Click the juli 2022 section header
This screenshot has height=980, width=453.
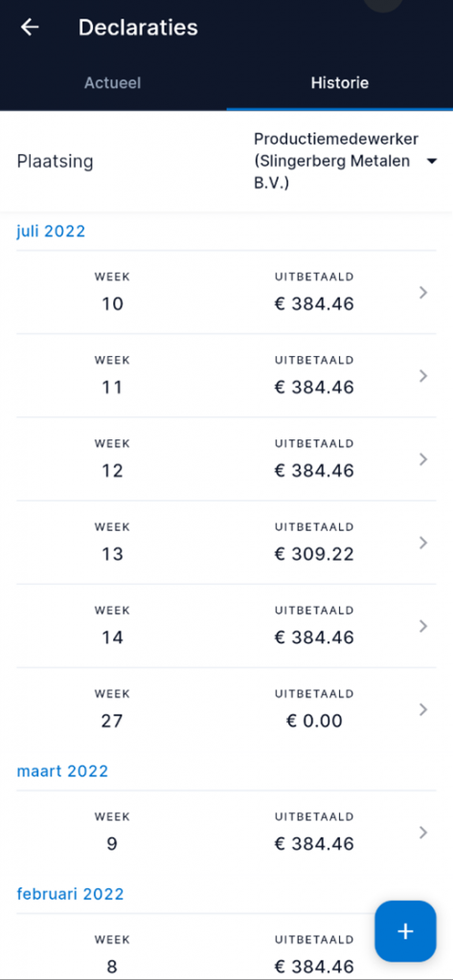pyautogui.click(x=51, y=232)
